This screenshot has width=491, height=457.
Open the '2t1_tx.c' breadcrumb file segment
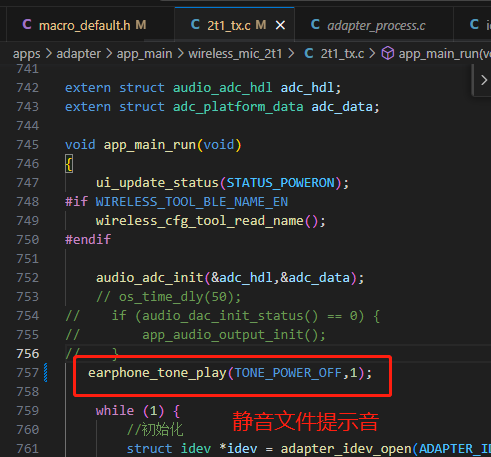click(342, 54)
